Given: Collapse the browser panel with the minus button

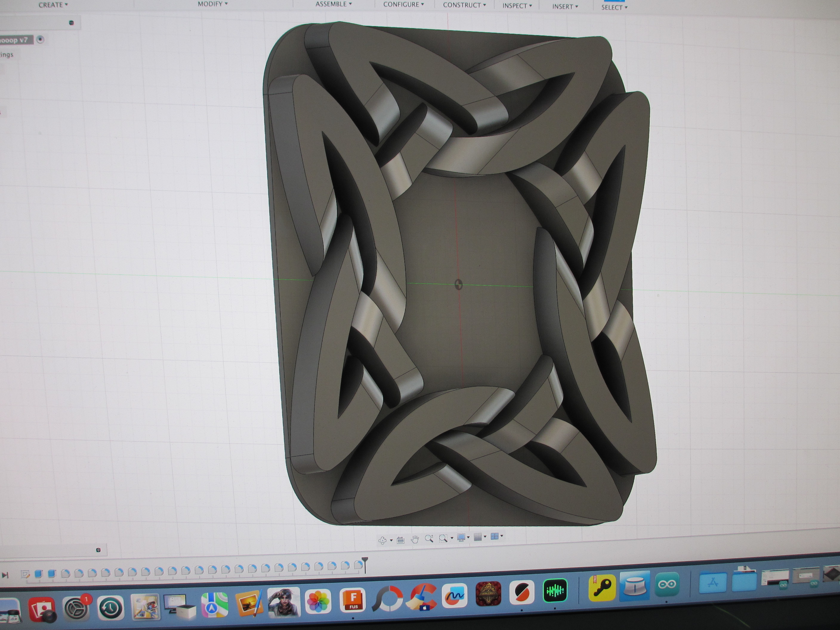Looking at the screenshot, I should click(x=71, y=23).
